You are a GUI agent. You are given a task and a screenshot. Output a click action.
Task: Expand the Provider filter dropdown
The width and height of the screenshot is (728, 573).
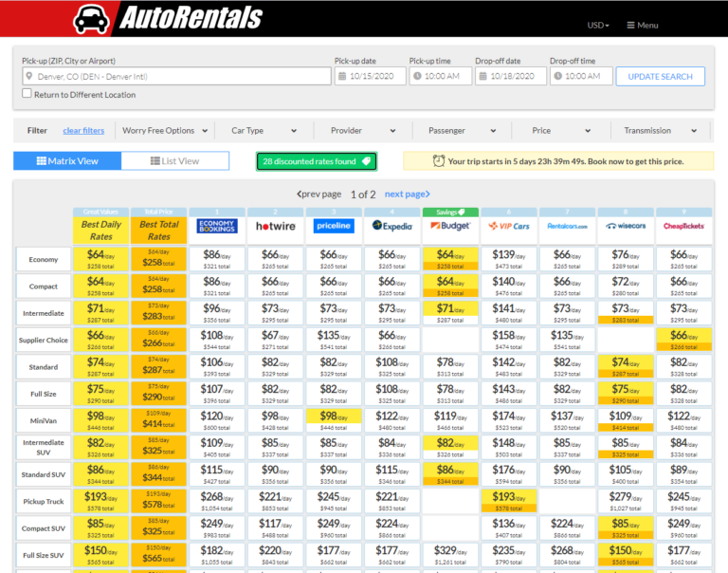[x=363, y=131]
